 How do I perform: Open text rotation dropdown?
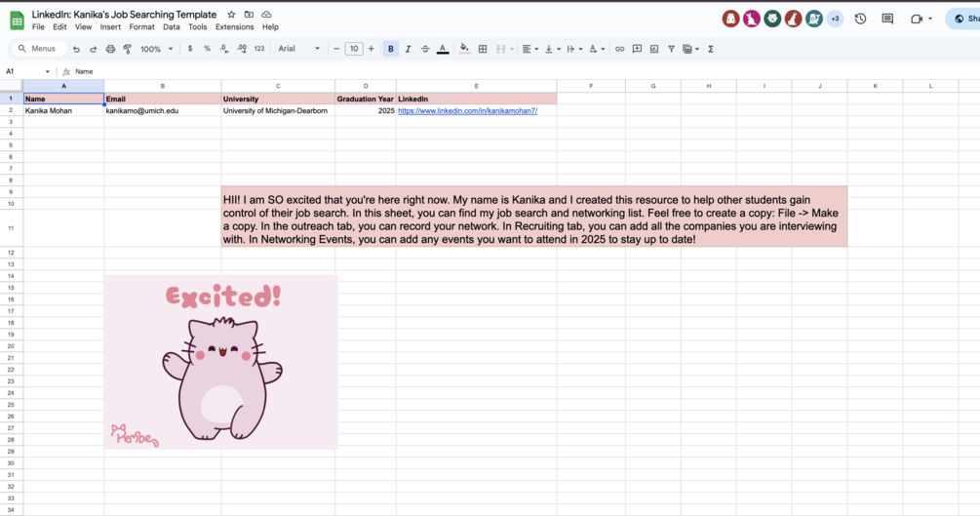coord(597,49)
